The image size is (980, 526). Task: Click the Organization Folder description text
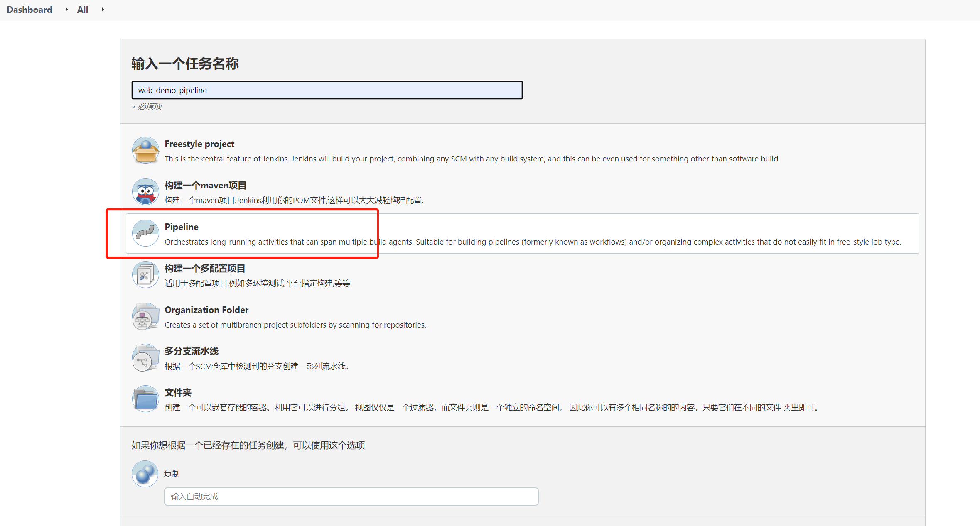(x=295, y=325)
